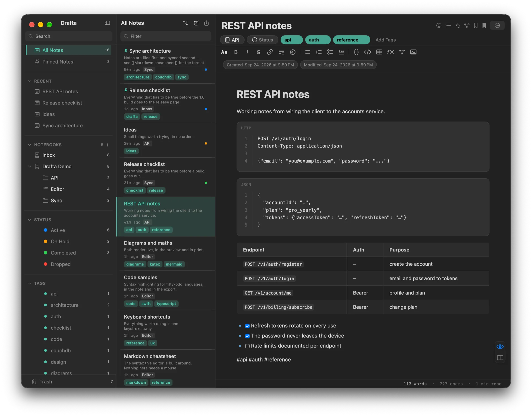
Task: Filter notes by Dropped status
Action: tap(69, 264)
